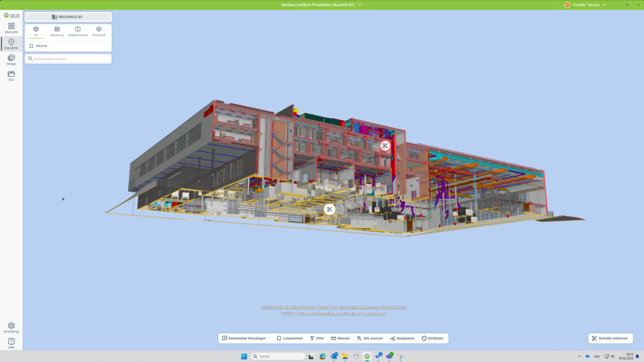Switch to the Zeichnung view tab
The height and width of the screenshot is (362, 644).
(57, 31)
